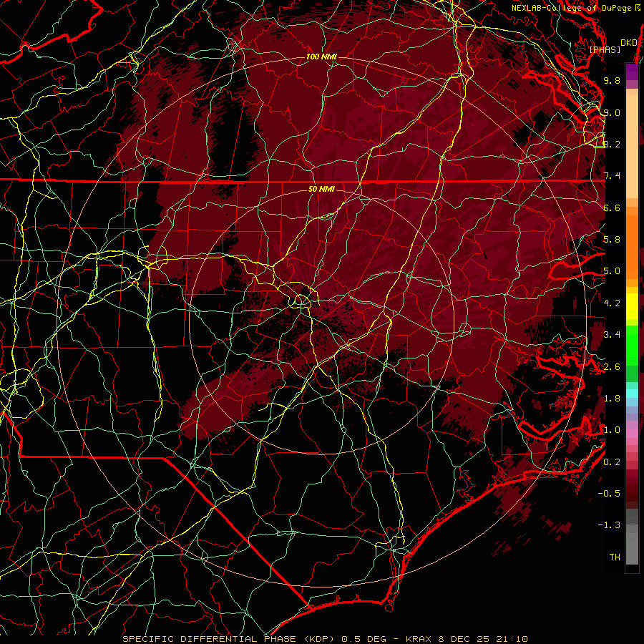
Task: Click the 9.8 color scale value
Action: click(612, 80)
